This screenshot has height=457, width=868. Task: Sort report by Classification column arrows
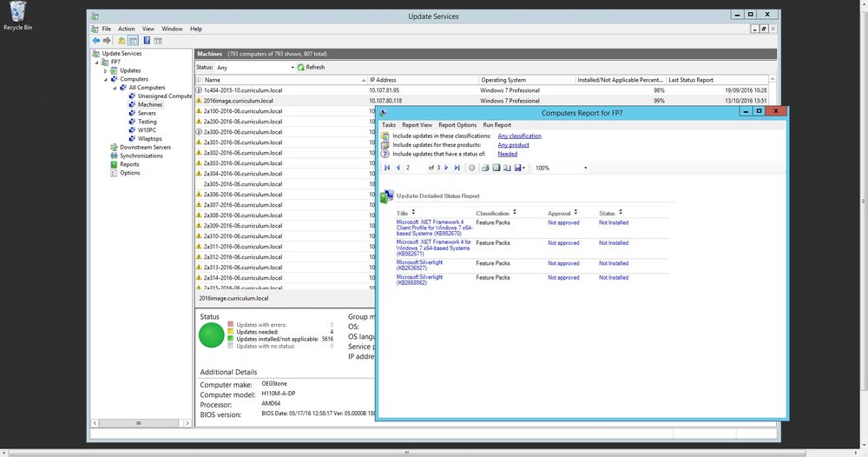pos(514,212)
